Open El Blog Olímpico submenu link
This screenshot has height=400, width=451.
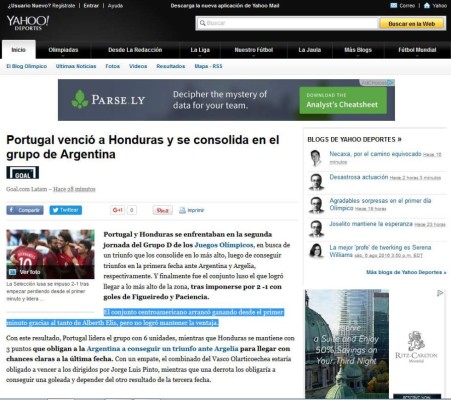pyautogui.click(x=27, y=66)
